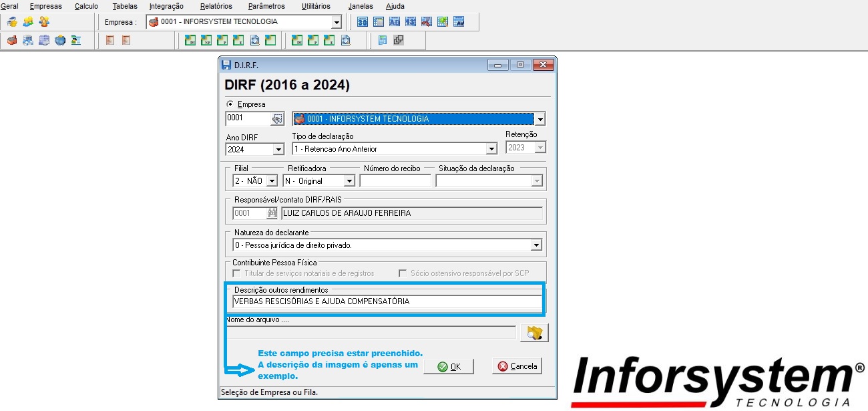Open the Parâmetros menu
Image resolution: width=868 pixels, height=411 pixels.
click(x=266, y=6)
